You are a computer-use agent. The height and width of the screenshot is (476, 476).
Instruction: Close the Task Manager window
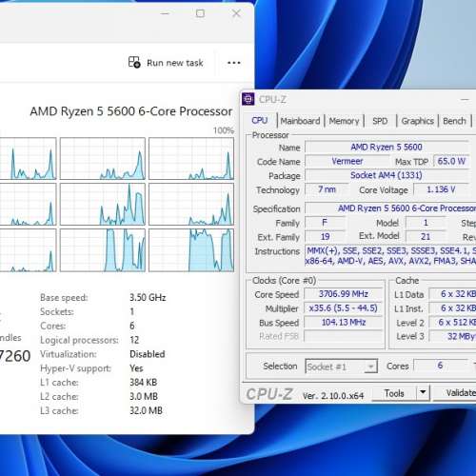coord(236,13)
